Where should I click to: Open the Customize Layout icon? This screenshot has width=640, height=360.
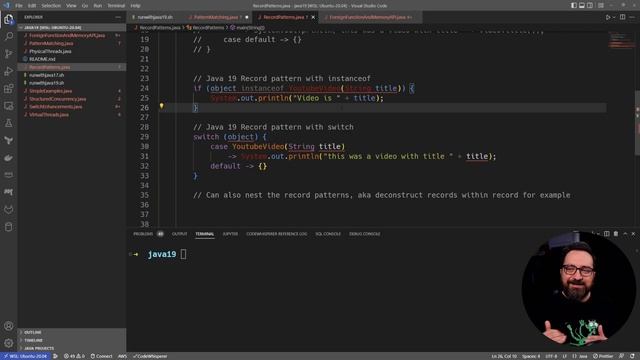(601, 5)
